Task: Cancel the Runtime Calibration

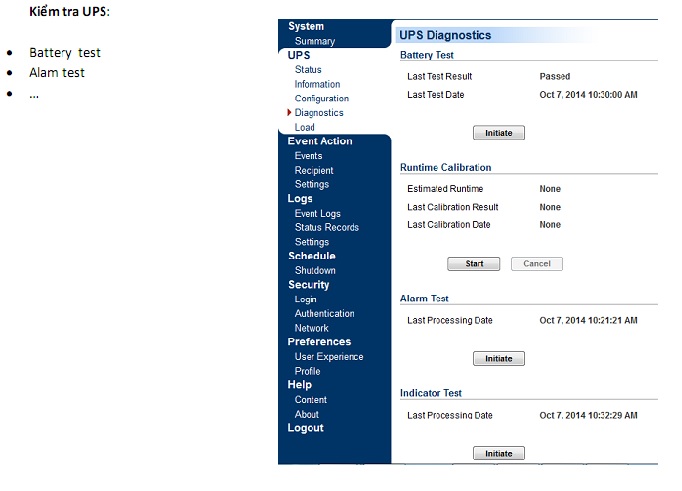Action: [537, 264]
